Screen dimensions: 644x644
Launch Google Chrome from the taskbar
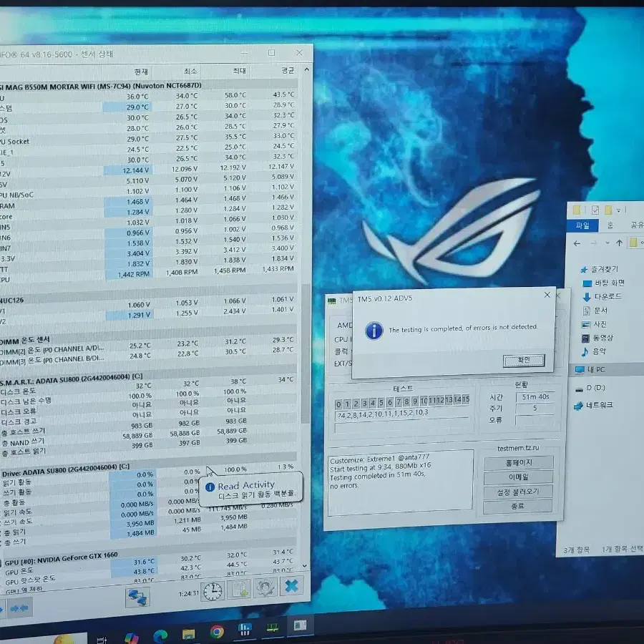[217, 632]
